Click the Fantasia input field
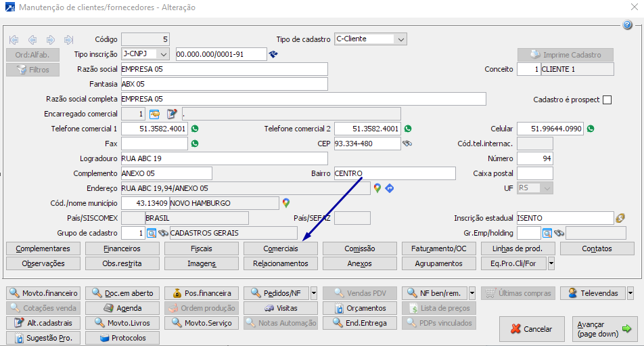The height and width of the screenshot is (346, 644). (x=225, y=84)
